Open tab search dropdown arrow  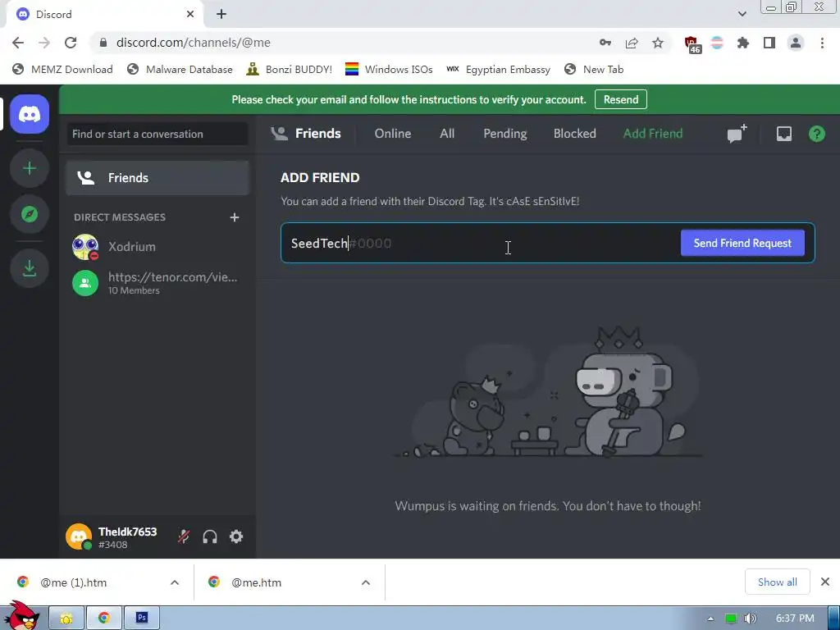[x=742, y=15]
